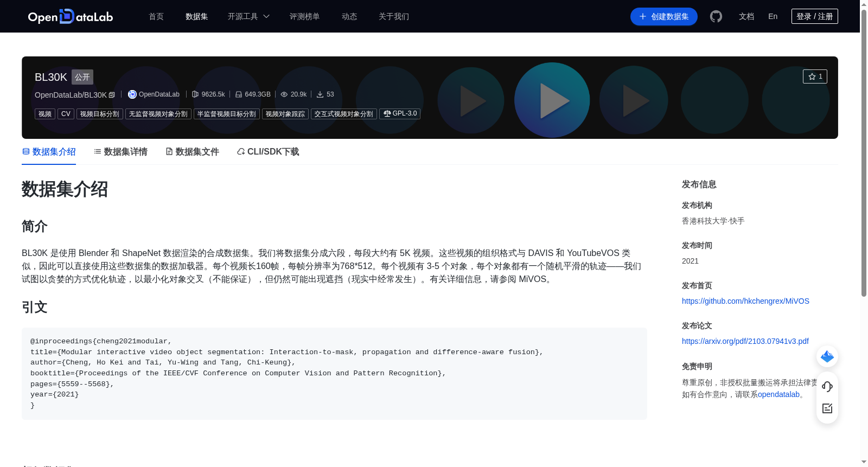The height and width of the screenshot is (467, 868).
Task: Click the 交互式视频对象分割 tag
Action: click(344, 114)
